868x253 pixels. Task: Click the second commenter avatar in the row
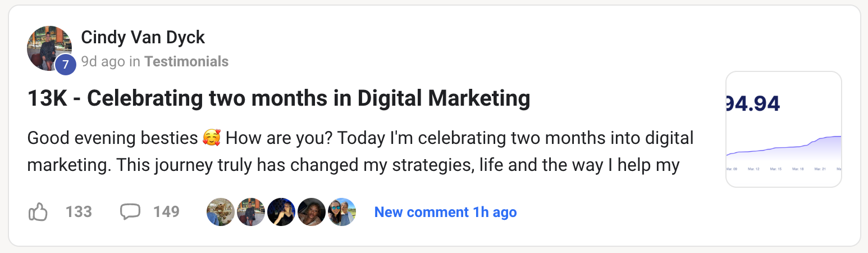coord(251,212)
